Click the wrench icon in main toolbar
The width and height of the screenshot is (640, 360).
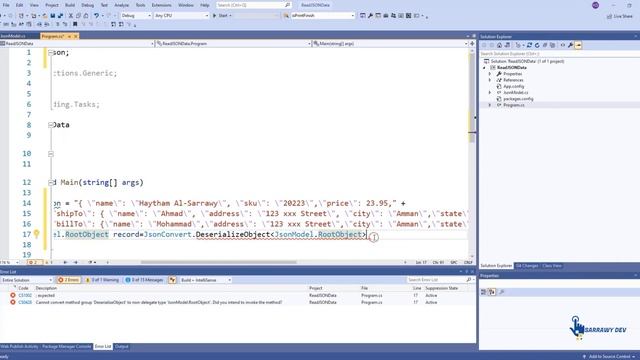tap(370, 16)
